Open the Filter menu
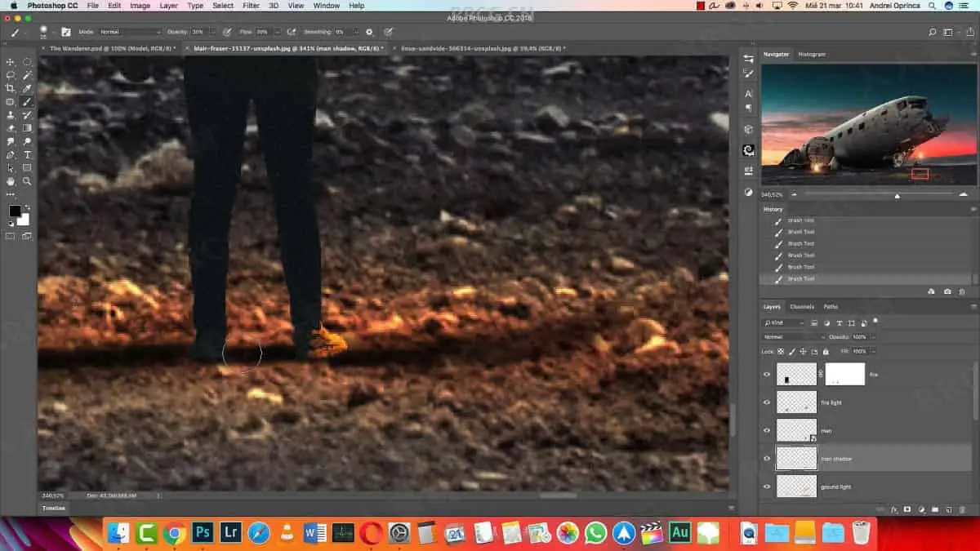This screenshot has width=980, height=551. pyautogui.click(x=251, y=6)
